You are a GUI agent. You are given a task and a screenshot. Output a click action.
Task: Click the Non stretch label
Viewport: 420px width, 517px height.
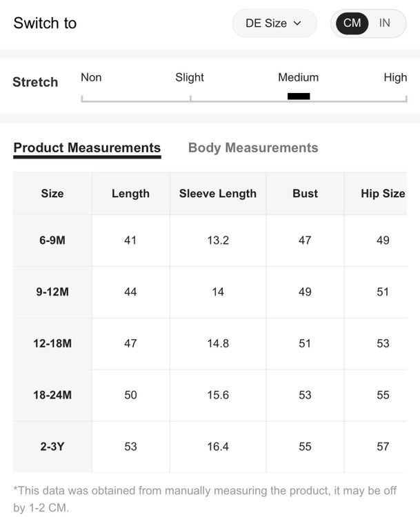(x=91, y=77)
